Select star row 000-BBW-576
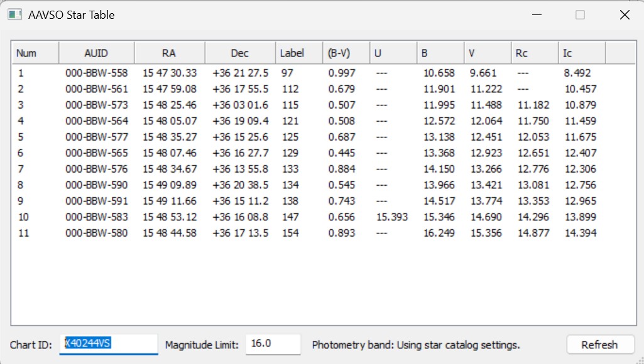This screenshot has width=644, height=364. tap(324, 169)
